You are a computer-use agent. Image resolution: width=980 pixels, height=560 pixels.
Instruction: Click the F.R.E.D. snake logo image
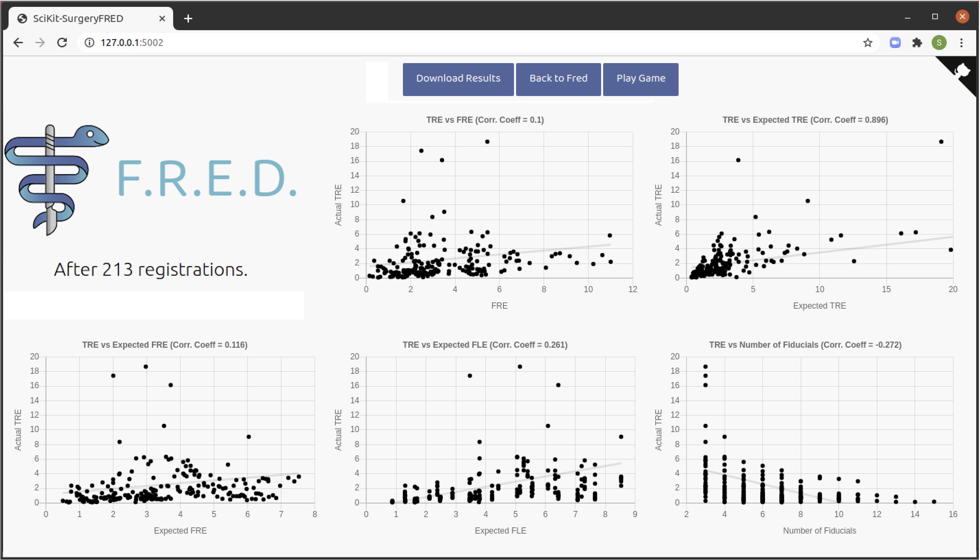pos(57,179)
